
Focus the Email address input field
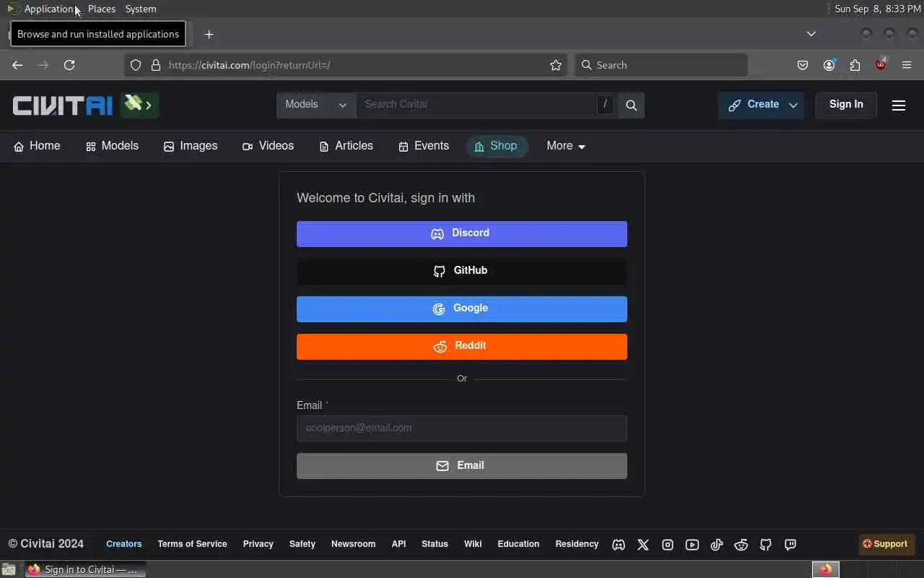point(462,428)
